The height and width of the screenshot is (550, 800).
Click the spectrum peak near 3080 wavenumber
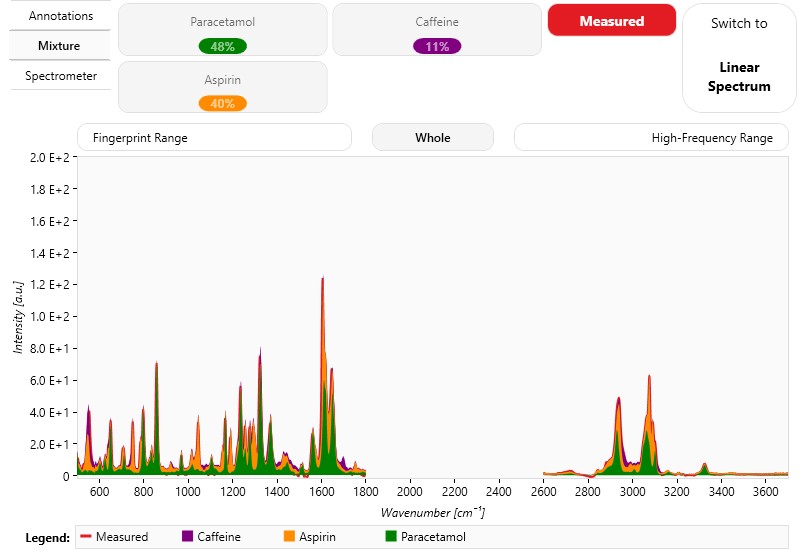click(x=649, y=378)
